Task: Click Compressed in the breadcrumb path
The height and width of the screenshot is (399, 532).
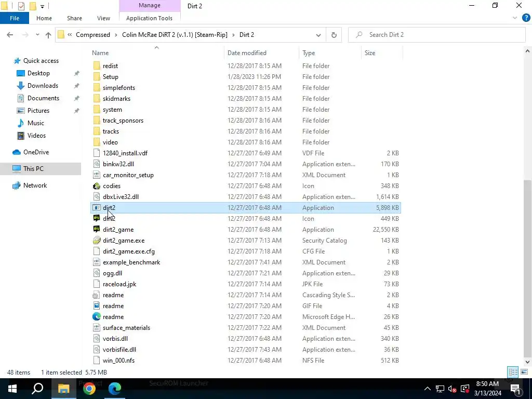Action: (x=93, y=35)
